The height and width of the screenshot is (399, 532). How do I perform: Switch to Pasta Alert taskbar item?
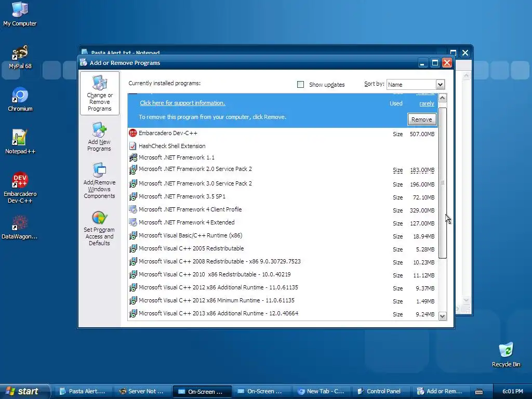point(83,391)
